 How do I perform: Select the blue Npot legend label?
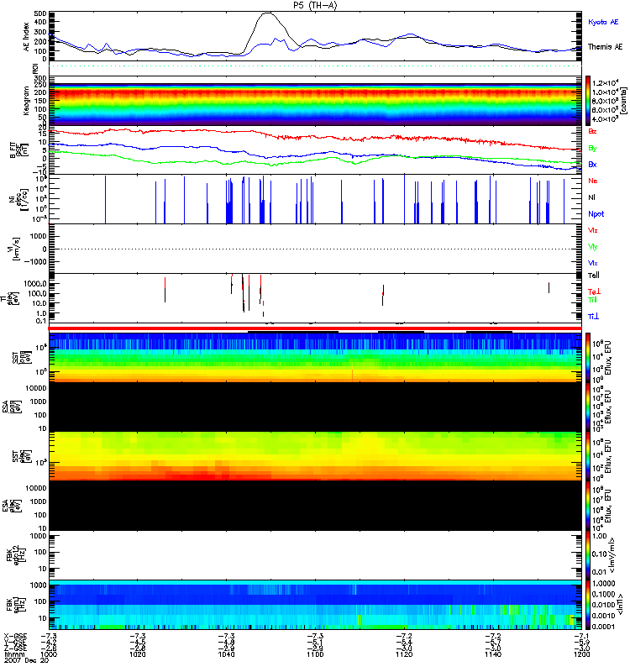(x=596, y=214)
